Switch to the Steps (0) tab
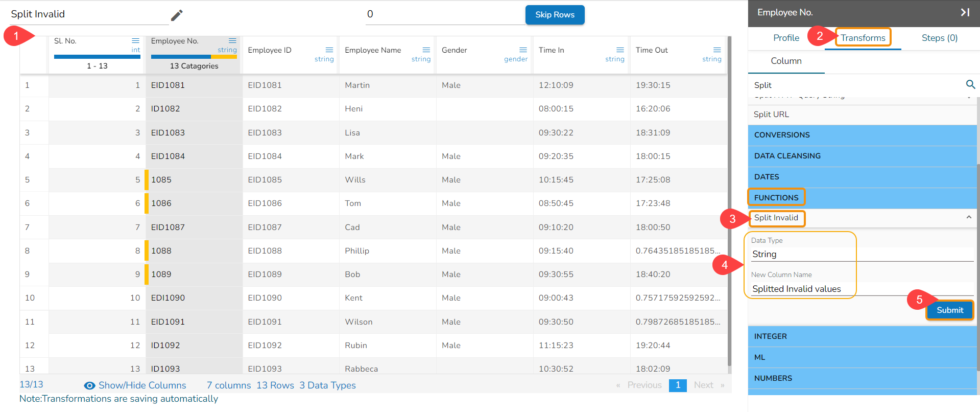 939,38
